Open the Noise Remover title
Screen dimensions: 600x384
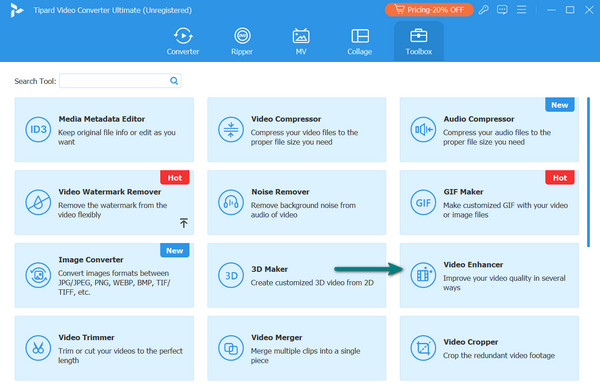pos(280,192)
